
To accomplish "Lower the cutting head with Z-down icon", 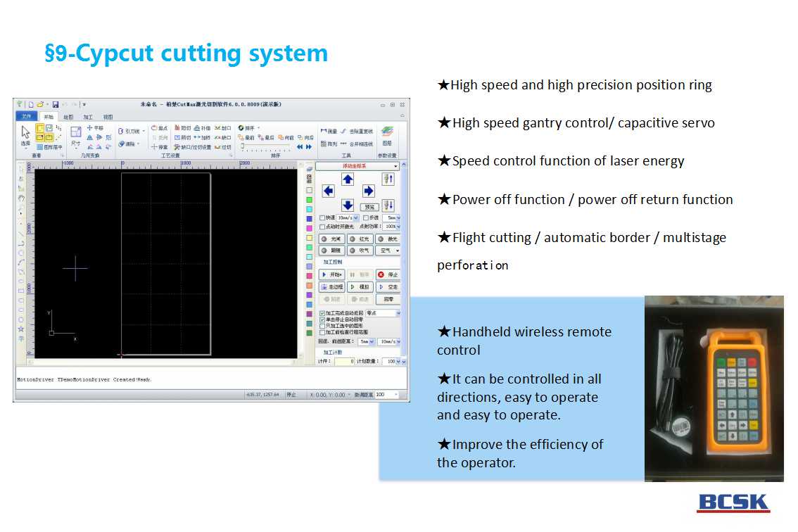I will pos(388,205).
